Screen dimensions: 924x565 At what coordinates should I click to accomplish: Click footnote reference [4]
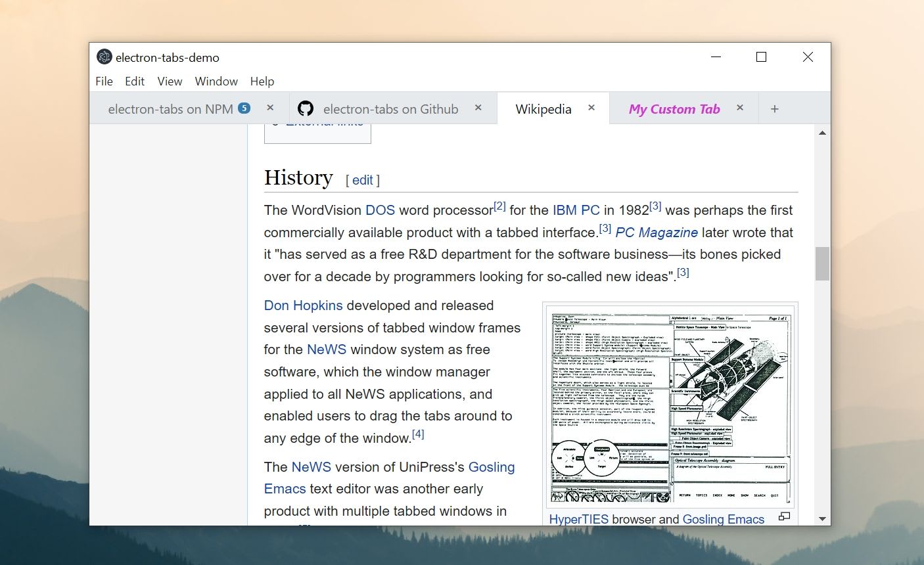[x=418, y=434]
